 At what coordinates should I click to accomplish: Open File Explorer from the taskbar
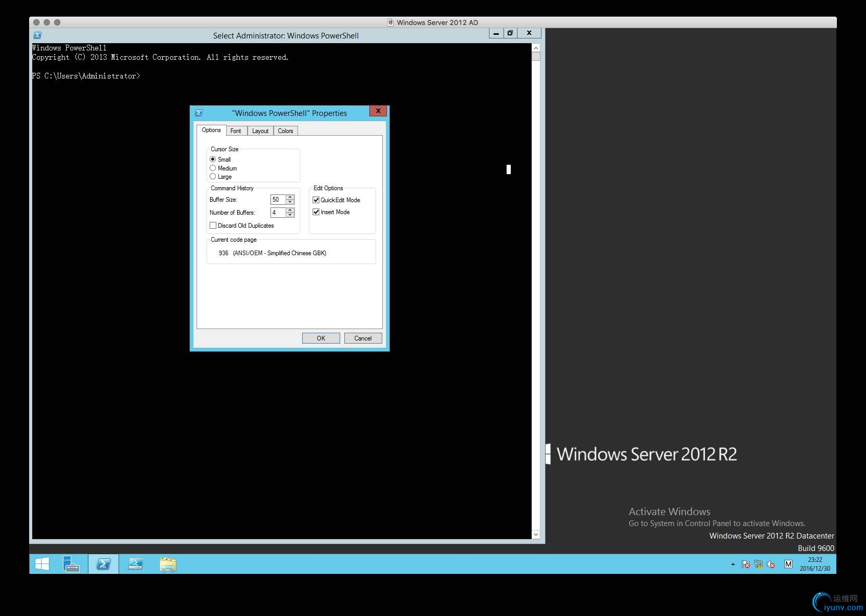pos(168,564)
